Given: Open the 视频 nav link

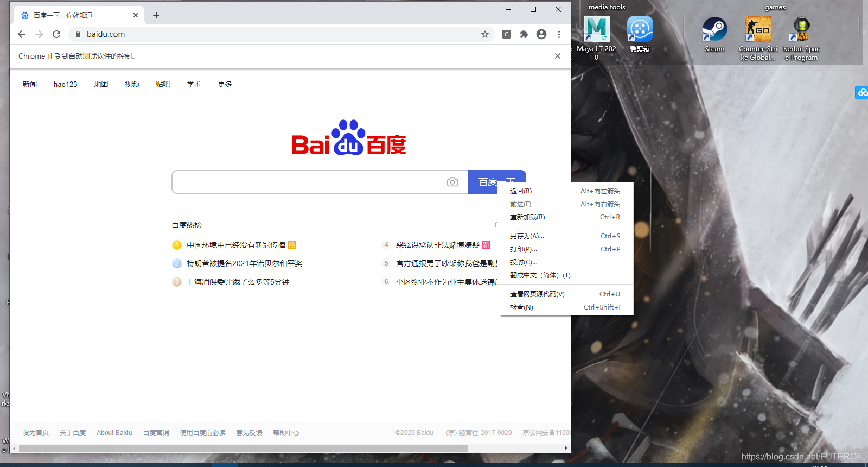Looking at the screenshot, I should [132, 84].
